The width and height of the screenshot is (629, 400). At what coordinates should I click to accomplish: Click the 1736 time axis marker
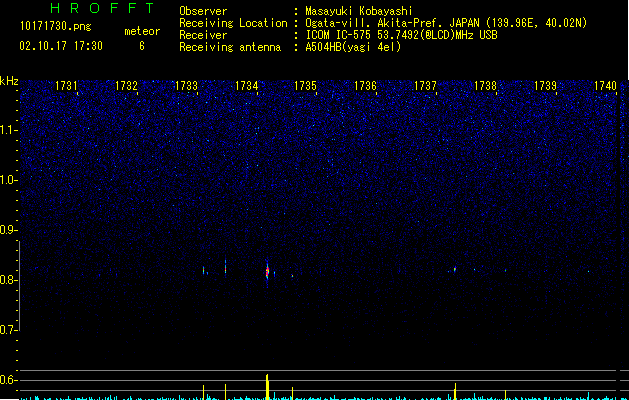(365, 86)
